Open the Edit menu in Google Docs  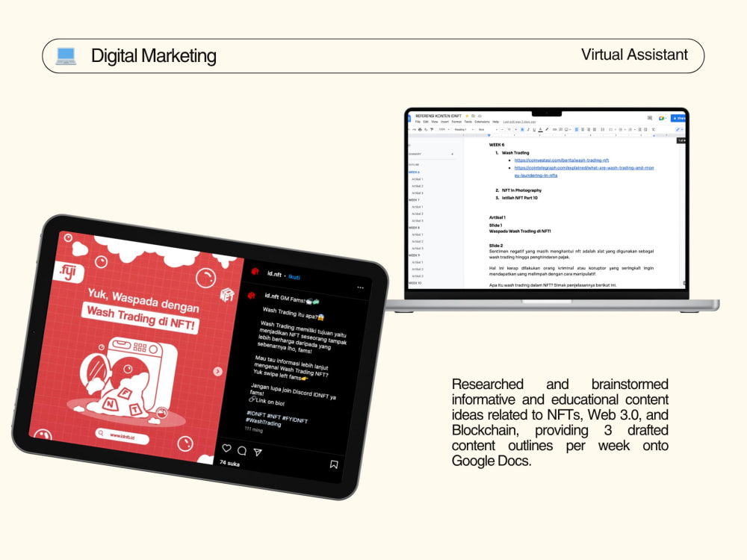click(x=426, y=122)
